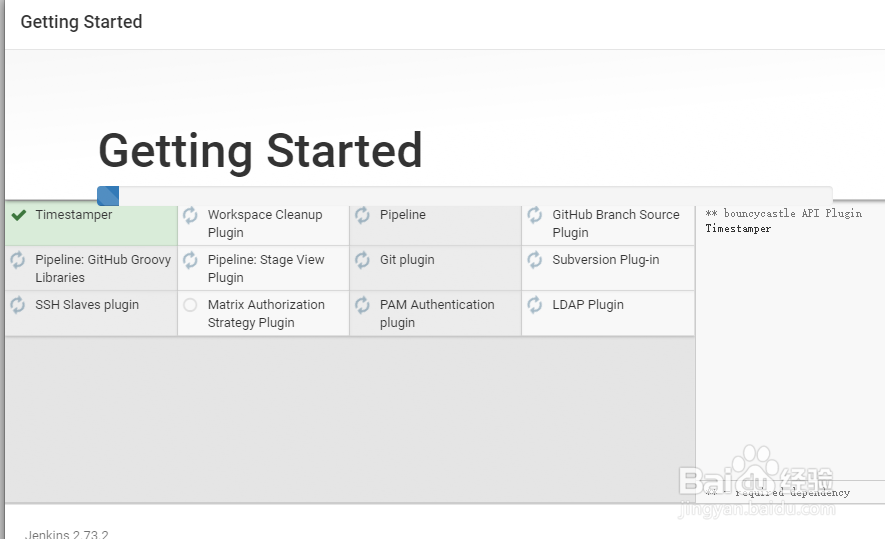Click the refresh icon next to Pipeline
The height and width of the screenshot is (539, 885).
(x=362, y=215)
